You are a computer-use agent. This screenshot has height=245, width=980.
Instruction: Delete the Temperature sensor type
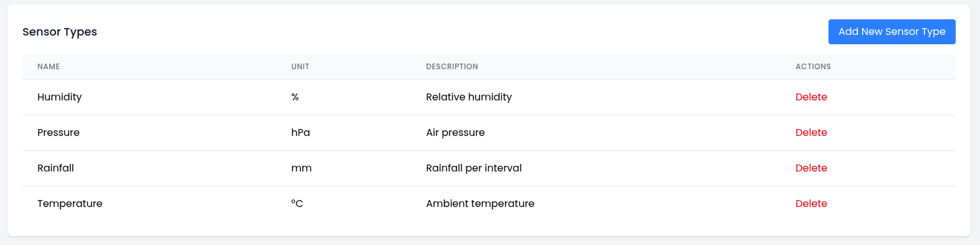(811, 204)
